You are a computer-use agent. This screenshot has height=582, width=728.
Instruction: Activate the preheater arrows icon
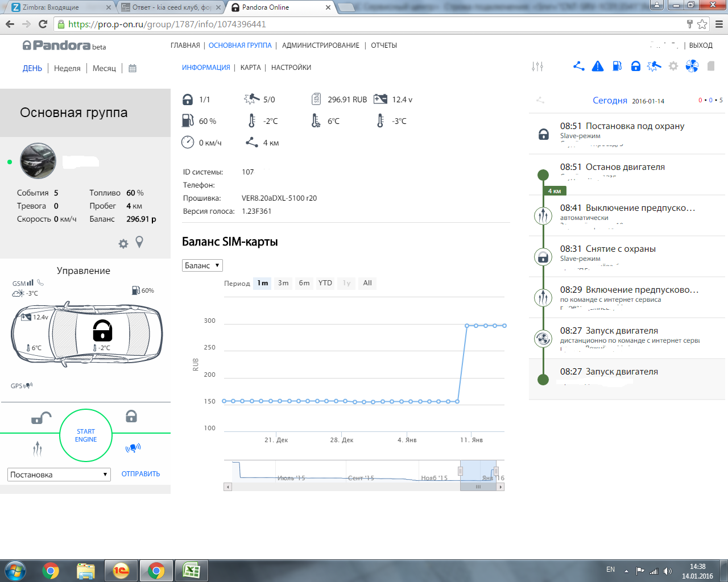[38, 450]
